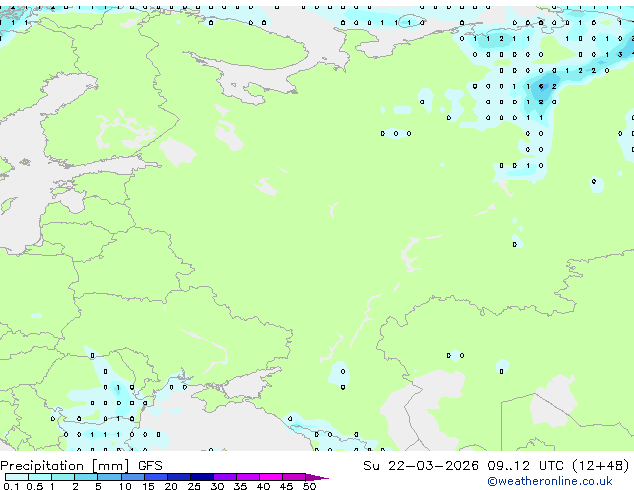634x490 pixels.
Task: Click the '(12+48)' forecast offset text
Action: click(600, 466)
